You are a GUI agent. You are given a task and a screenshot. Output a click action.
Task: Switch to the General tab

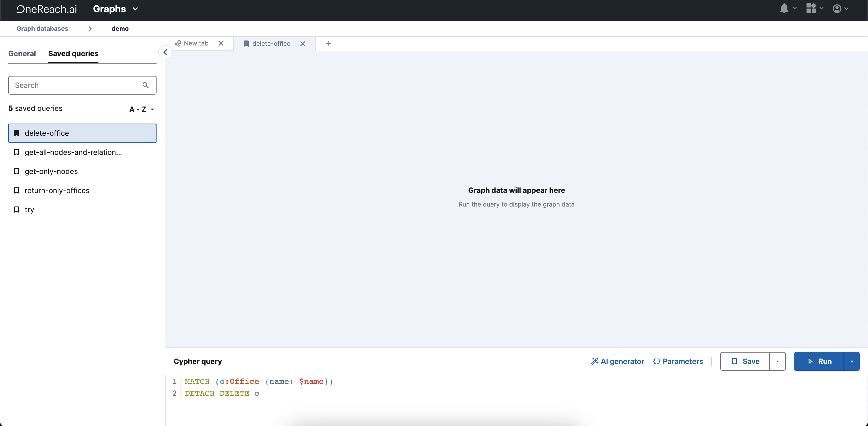point(22,53)
